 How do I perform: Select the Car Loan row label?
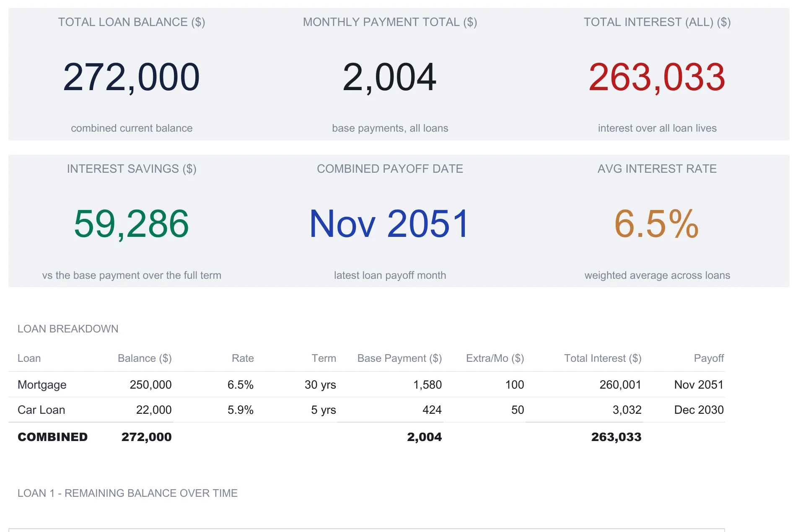click(x=41, y=410)
